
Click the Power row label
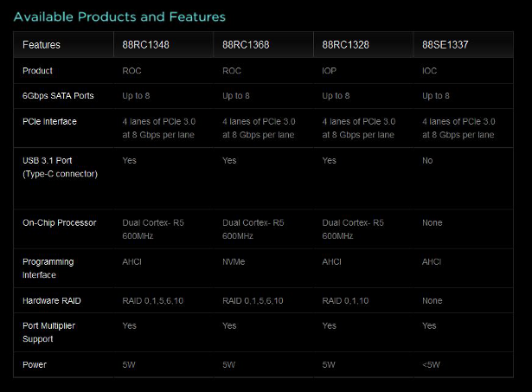click(35, 365)
